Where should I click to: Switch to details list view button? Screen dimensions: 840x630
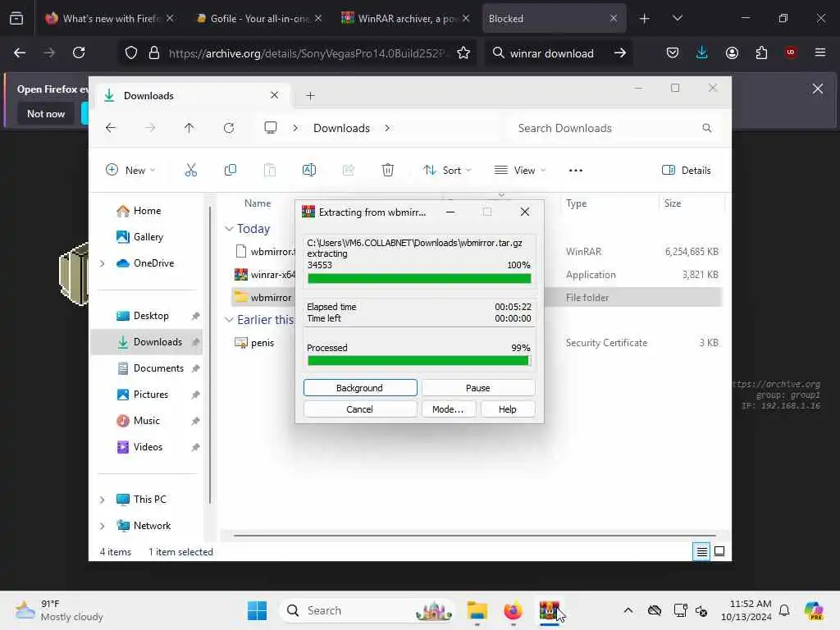(x=701, y=551)
